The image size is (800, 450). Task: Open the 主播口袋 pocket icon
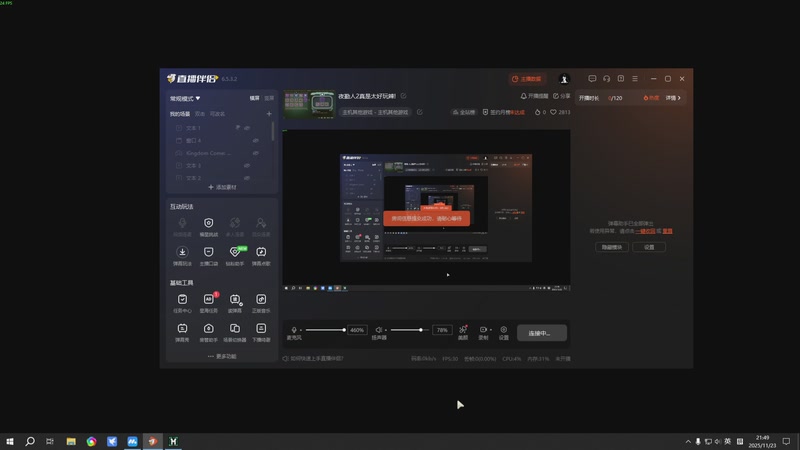(x=209, y=252)
